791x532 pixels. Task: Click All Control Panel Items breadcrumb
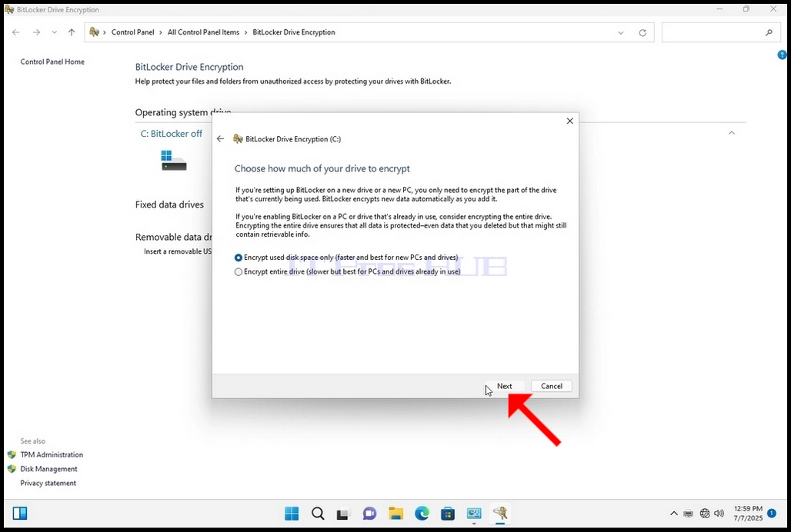pos(203,32)
